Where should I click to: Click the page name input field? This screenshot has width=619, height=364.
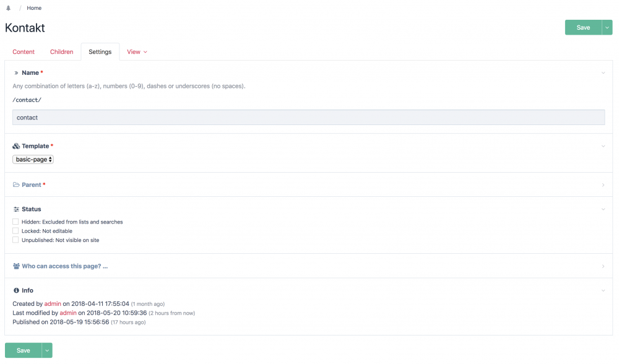coord(308,118)
